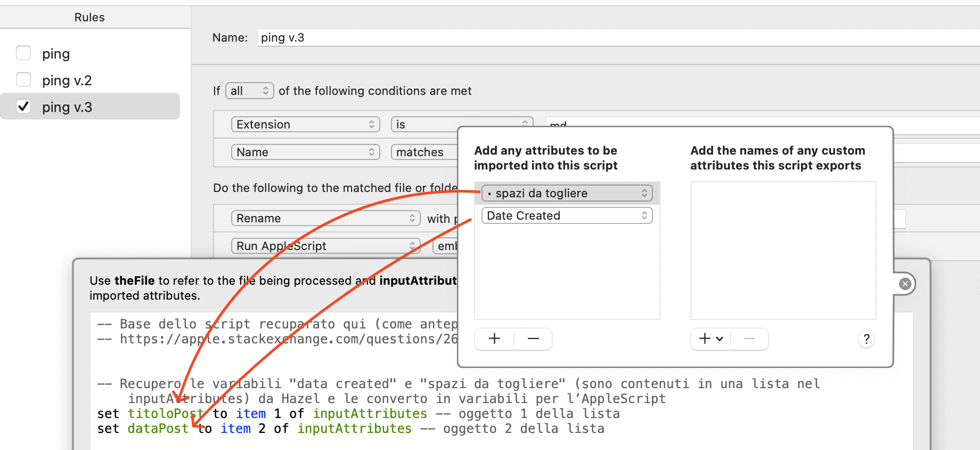Viewport: 980px width, 450px height.
Task: Click the exported custom attributes list area
Action: click(x=783, y=251)
